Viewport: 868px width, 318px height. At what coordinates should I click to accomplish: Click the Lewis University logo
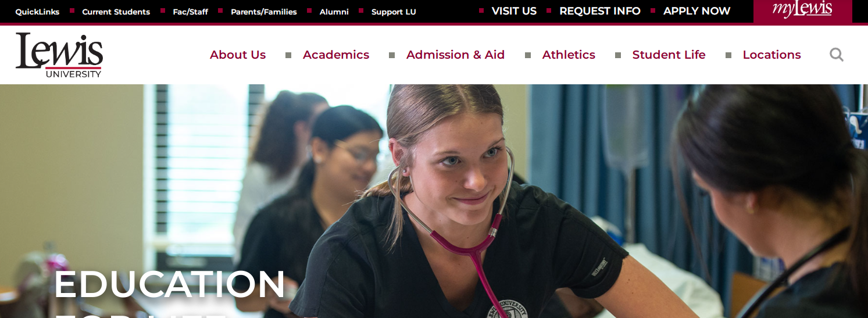pos(59,55)
